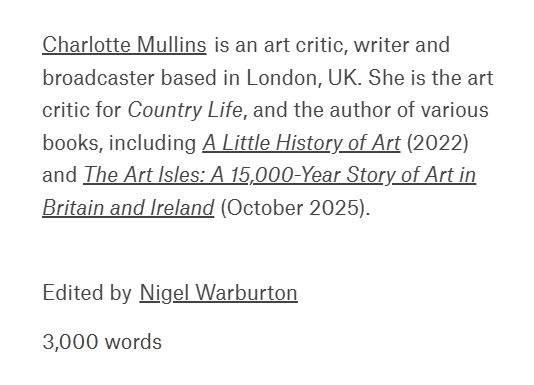Screen dimensions: 534x385
Task: Open the A Little History of Art link
Action: click(301, 143)
